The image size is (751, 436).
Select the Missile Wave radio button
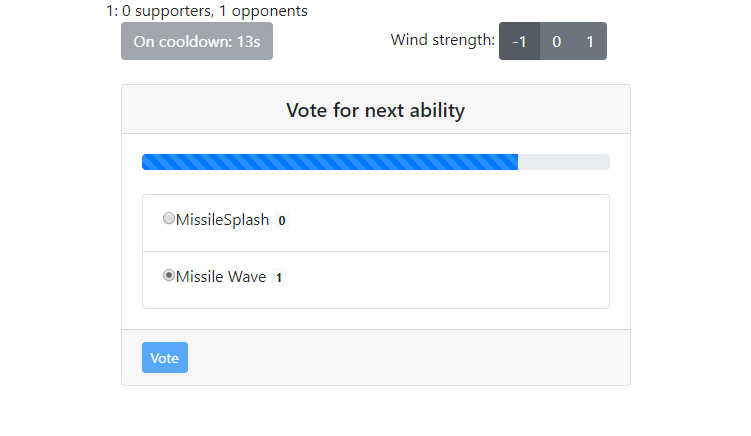pyautogui.click(x=168, y=276)
